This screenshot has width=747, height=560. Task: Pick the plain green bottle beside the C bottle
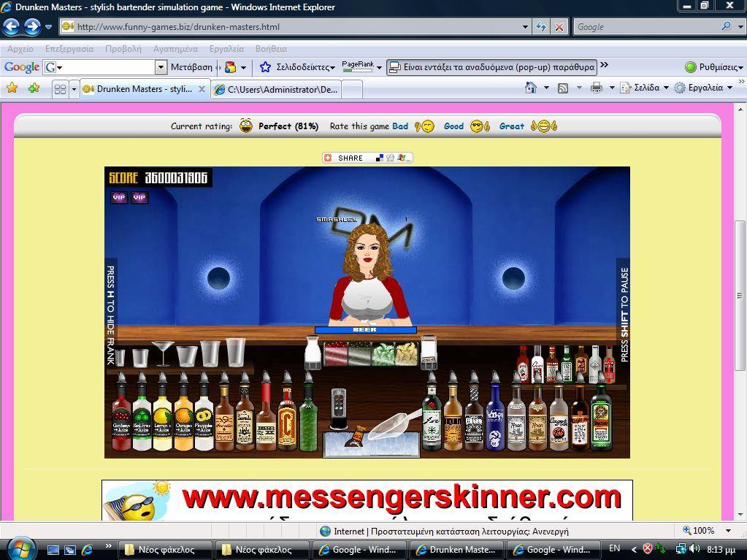click(x=308, y=413)
